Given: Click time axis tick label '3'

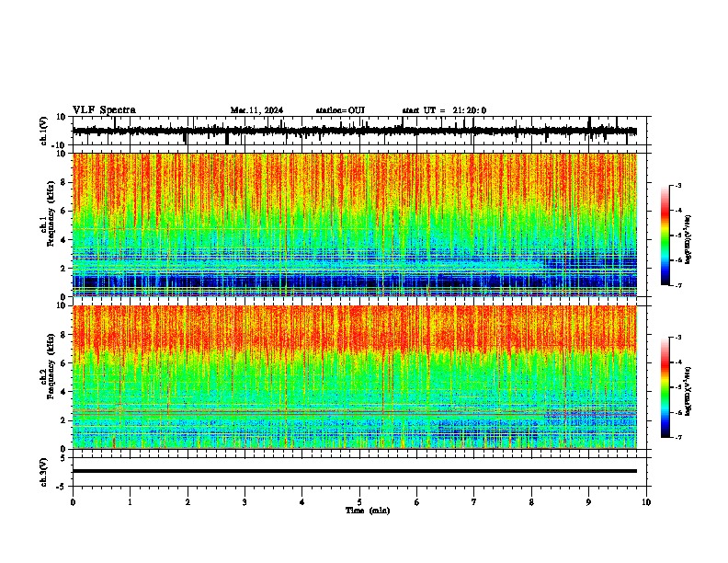Looking at the screenshot, I should (x=245, y=502).
